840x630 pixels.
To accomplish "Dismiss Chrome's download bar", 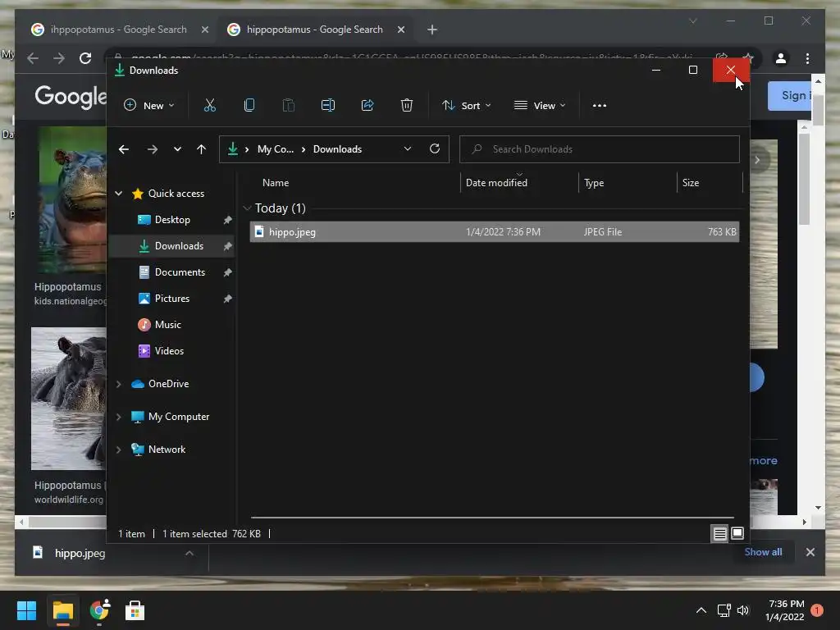I will tap(810, 552).
